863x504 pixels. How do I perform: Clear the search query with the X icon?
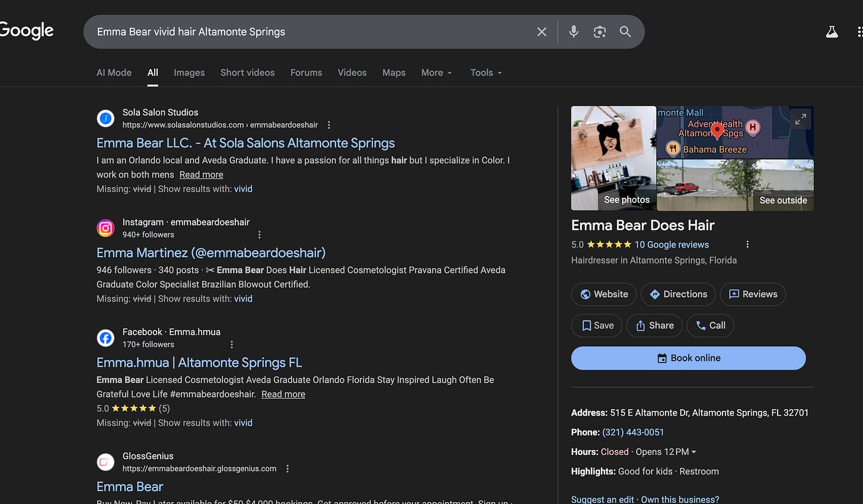point(542,32)
